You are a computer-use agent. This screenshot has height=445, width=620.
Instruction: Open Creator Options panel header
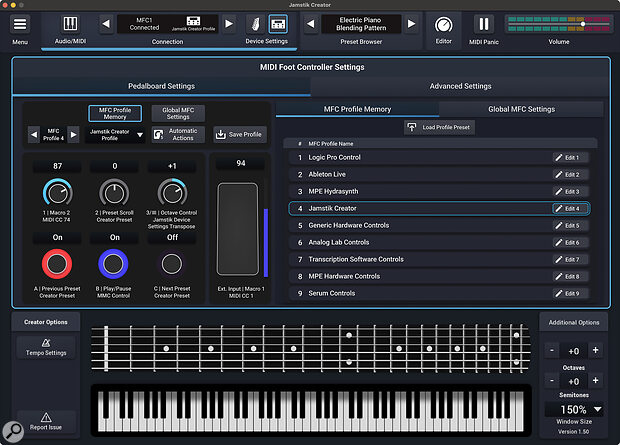pos(46,322)
